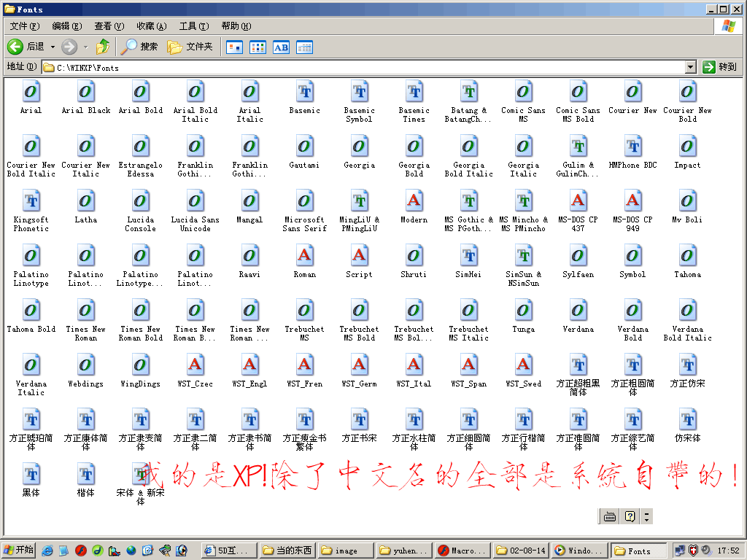Select the 方正仿宋 font icon

(687, 365)
